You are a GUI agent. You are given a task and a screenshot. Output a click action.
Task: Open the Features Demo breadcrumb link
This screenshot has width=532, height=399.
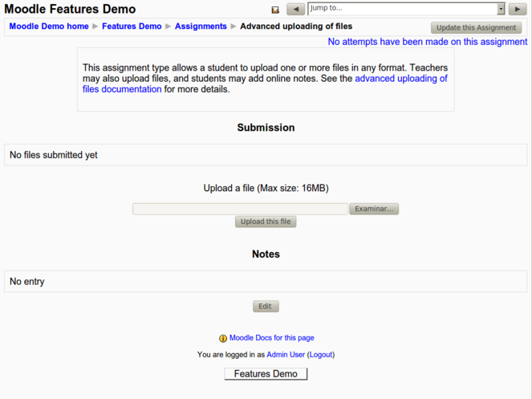tap(132, 26)
